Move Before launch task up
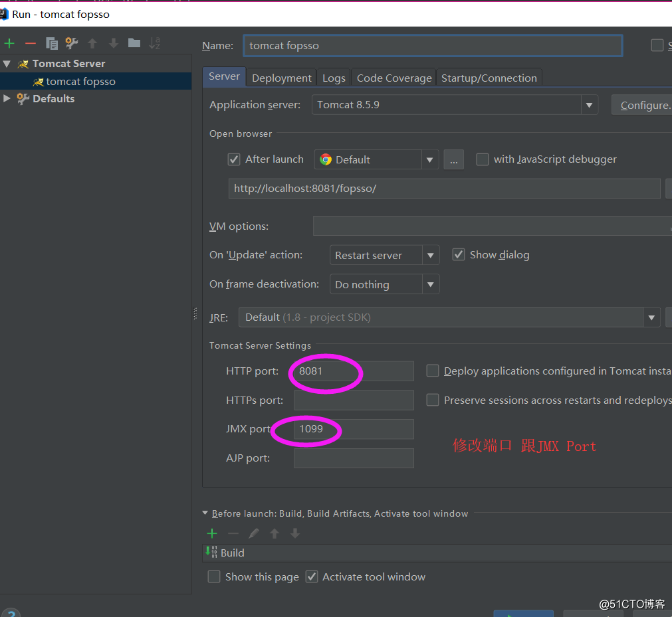 (275, 533)
